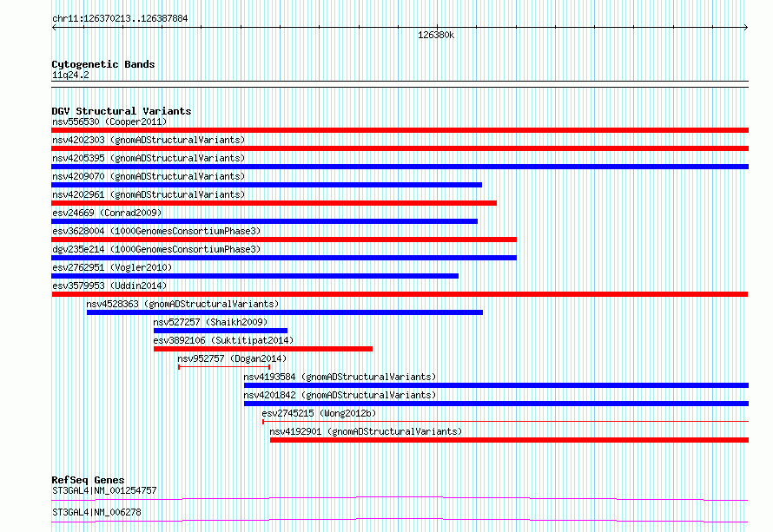Click the nsv527257 short blue bar

click(221, 331)
